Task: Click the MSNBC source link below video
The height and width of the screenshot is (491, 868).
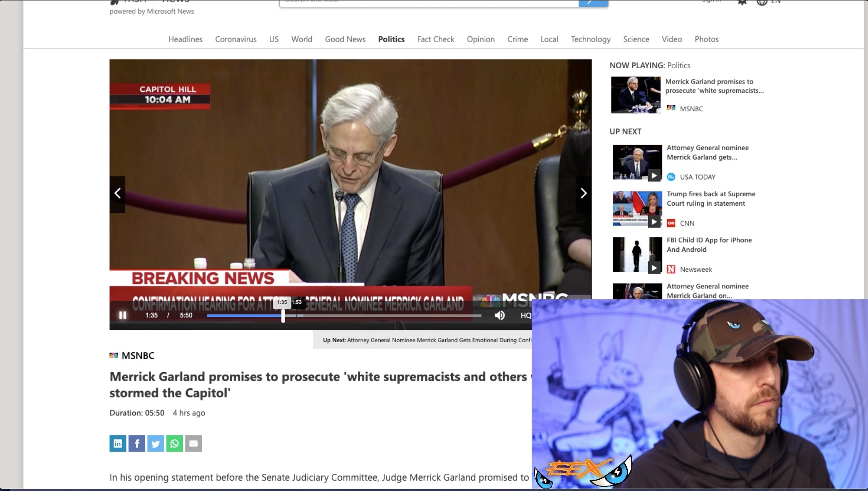Action: point(138,356)
